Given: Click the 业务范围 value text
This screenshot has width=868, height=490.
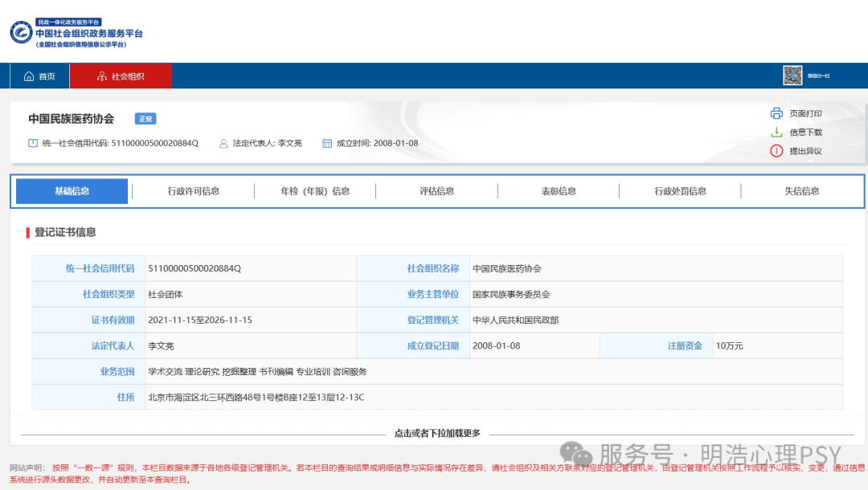Looking at the screenshot, I should (x=257, y=372).
